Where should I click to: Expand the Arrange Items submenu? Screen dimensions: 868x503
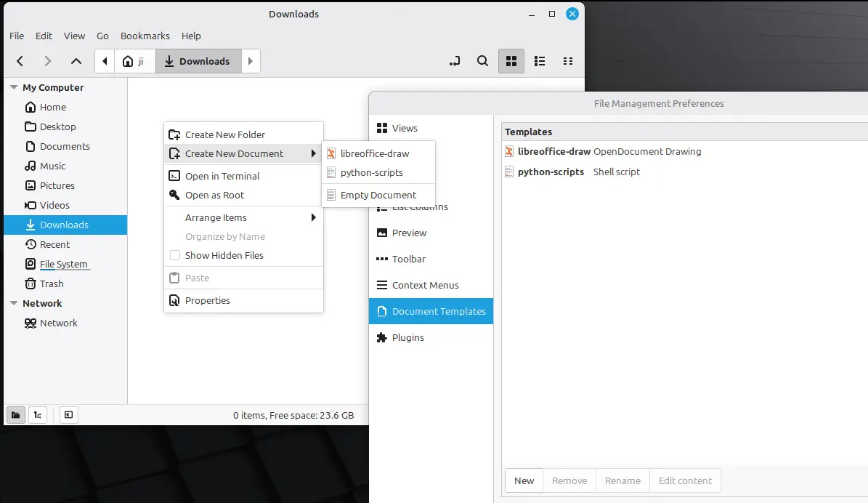[x=243, y=217]
